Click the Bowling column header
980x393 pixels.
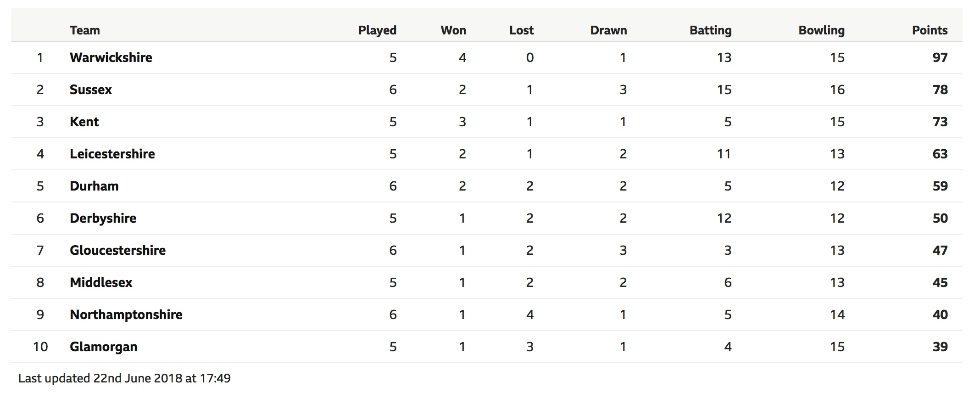822,30
